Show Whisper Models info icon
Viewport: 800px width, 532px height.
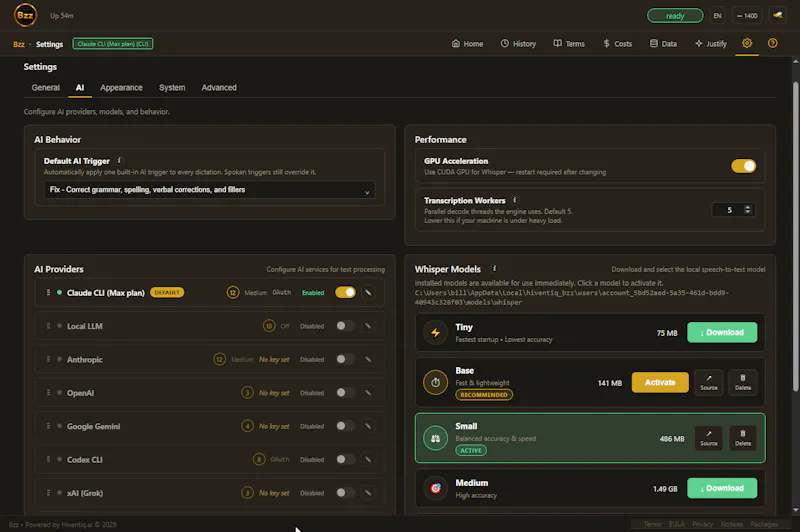494,268
